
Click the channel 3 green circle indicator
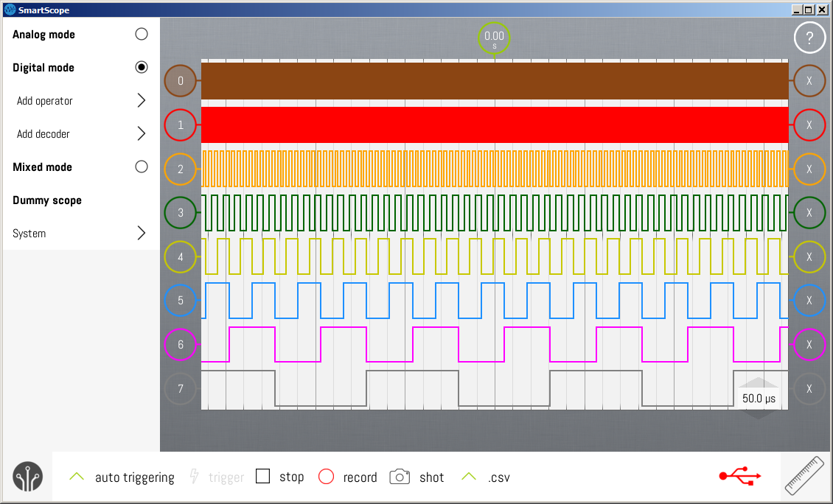tap(181, 213)
